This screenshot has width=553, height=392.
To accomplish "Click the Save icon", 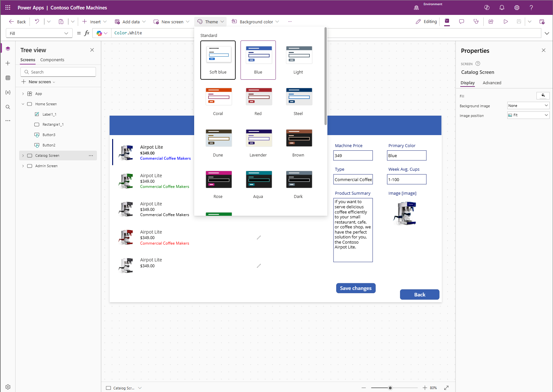I will click(x=519, y=22).
